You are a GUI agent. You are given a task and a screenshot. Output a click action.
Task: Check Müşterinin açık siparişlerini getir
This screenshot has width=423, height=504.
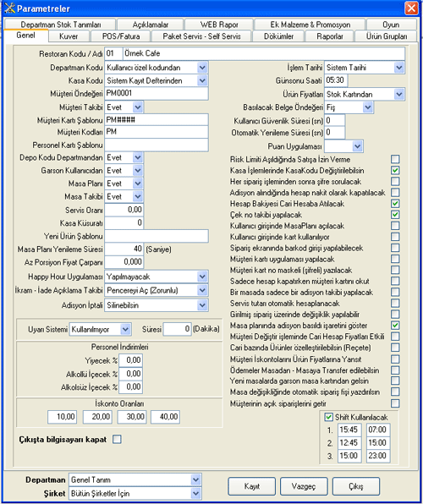pyautogui.click(x=395, y=403)
